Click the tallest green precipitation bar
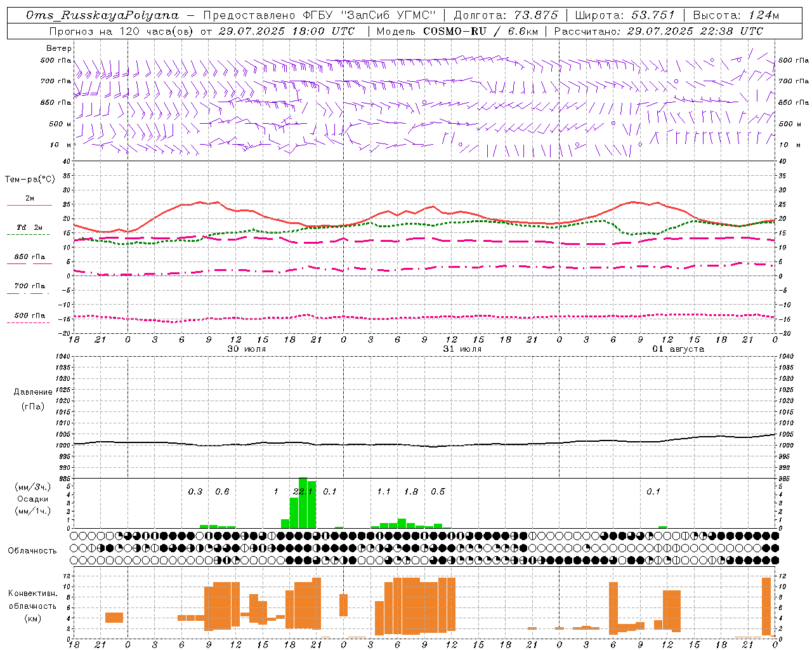This screenshot has width=812, height=650. (303, 503)
